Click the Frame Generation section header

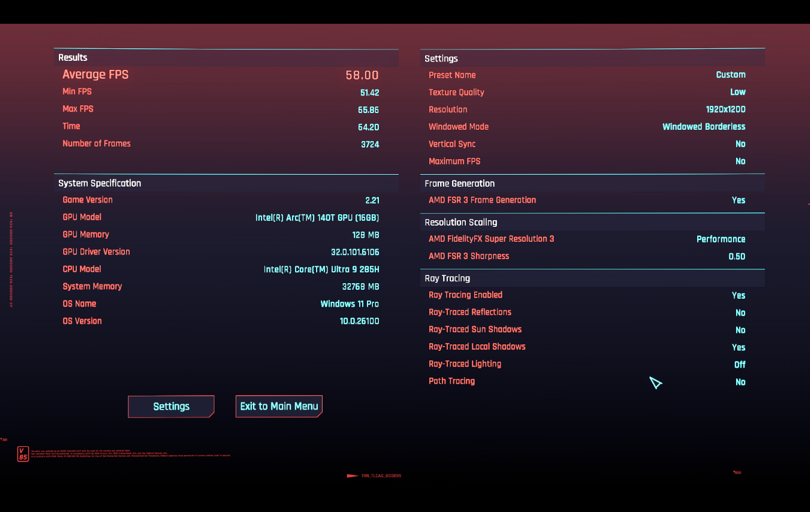coord(459,184)
